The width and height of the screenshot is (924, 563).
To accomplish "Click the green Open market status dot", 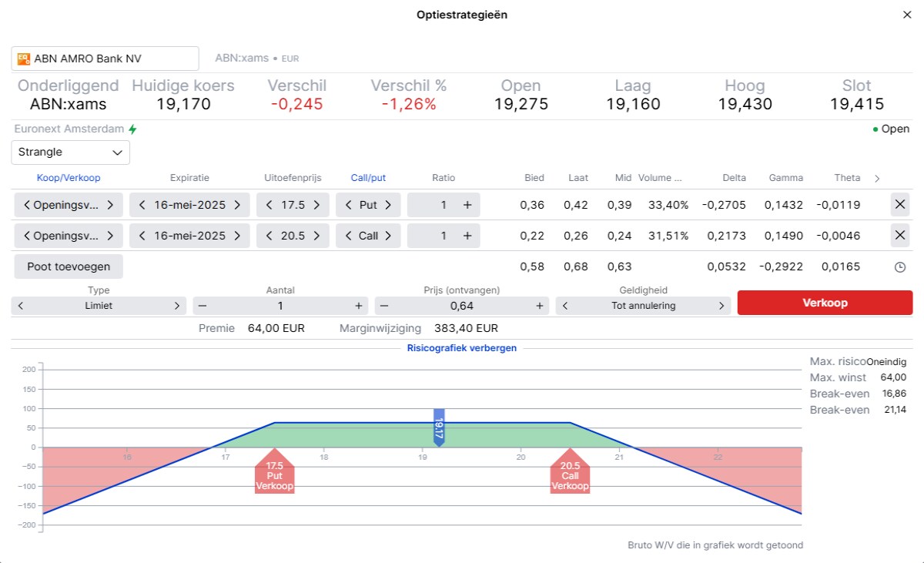I will click(875, 129).
